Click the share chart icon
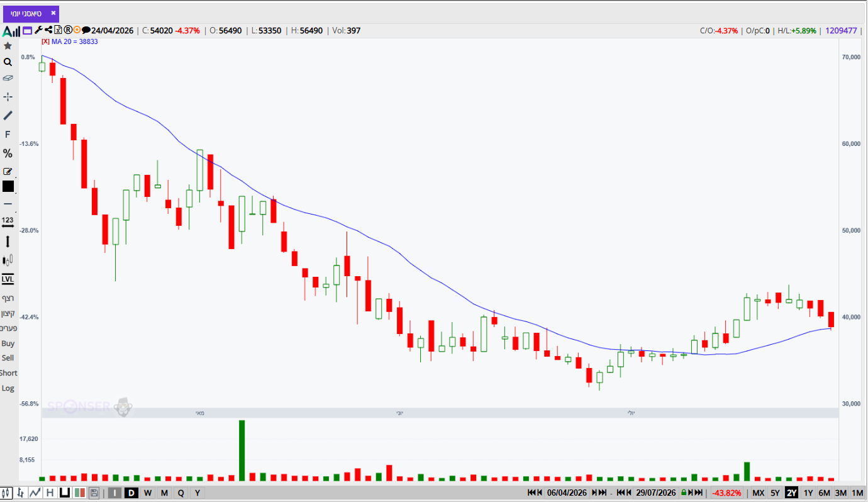Viewport: 868px width, 502px height. pyautogui.click(x=48, y=30)
